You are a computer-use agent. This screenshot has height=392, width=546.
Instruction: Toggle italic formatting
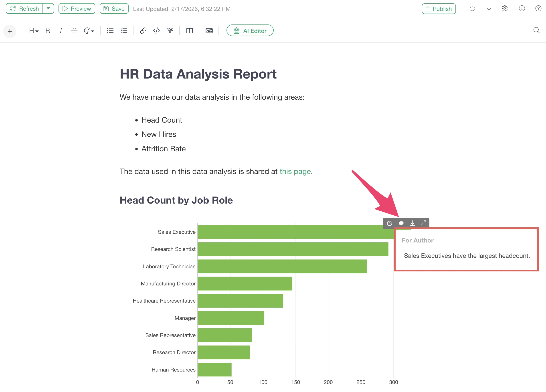pos(61,30)
